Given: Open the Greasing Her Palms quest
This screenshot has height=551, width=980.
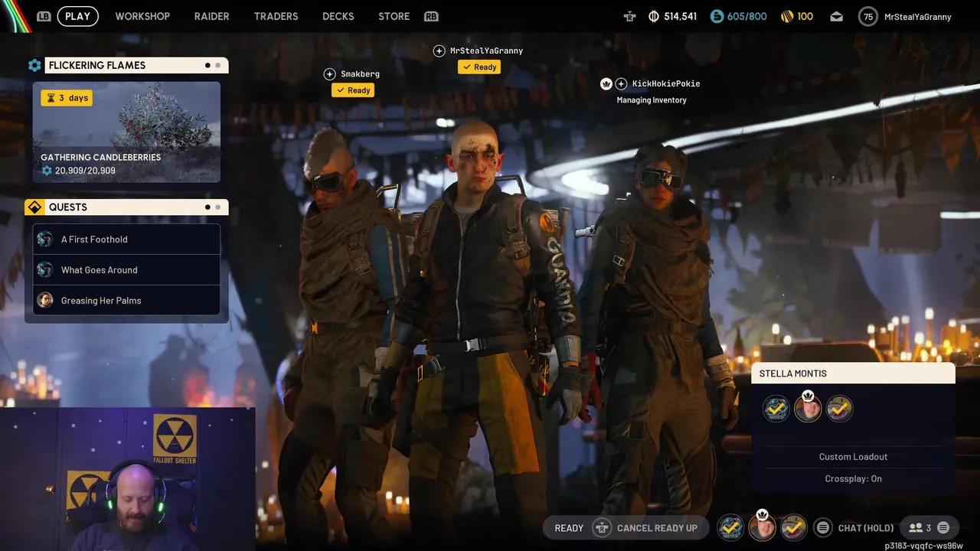Looking at the screenshot, I should point(126,300).
